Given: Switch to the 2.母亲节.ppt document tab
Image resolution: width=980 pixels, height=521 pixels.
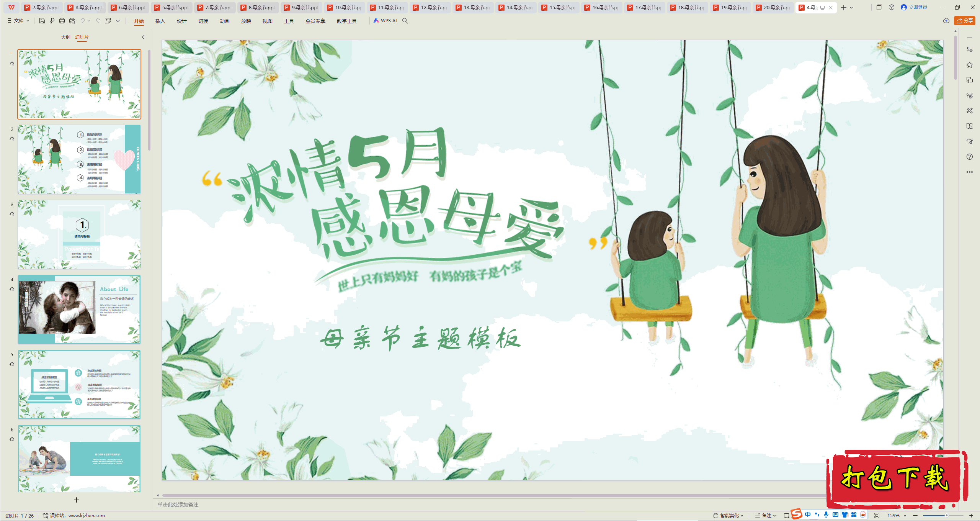Looking at the screenshot, I should (x=42, y=7).
